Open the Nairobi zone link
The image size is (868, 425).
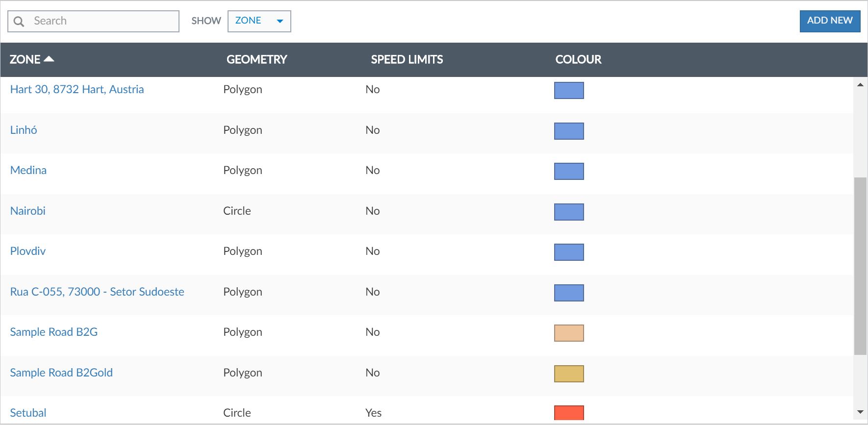28,211
